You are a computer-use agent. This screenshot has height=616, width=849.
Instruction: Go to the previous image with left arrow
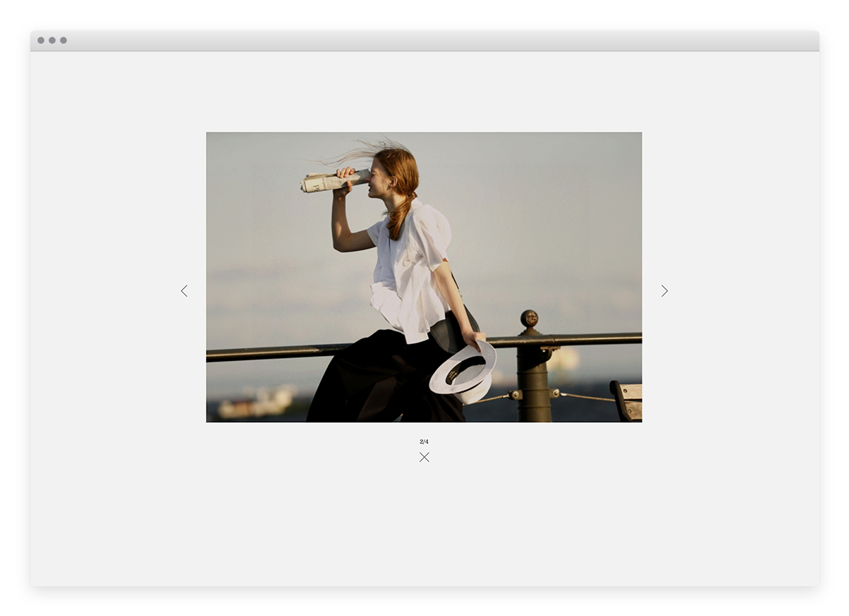[184, 290]
